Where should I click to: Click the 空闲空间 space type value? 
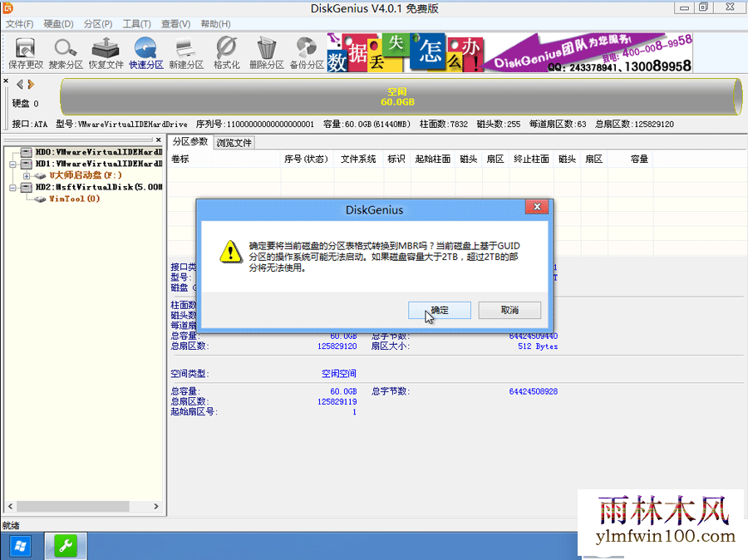coord(339,374)
